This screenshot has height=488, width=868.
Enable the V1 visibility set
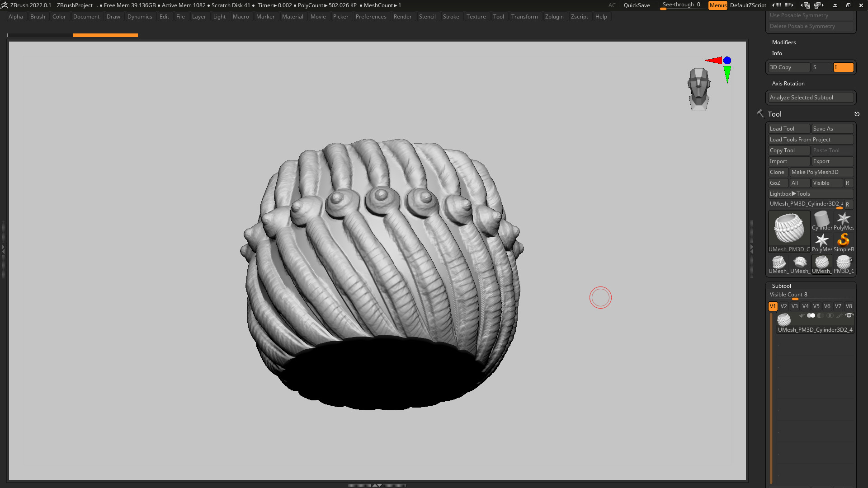point(773,306)
